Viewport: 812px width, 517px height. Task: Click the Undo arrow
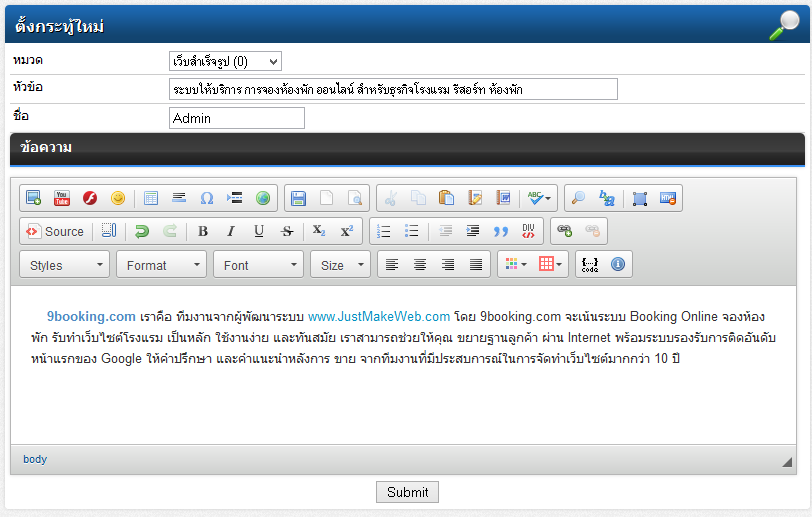141,231
